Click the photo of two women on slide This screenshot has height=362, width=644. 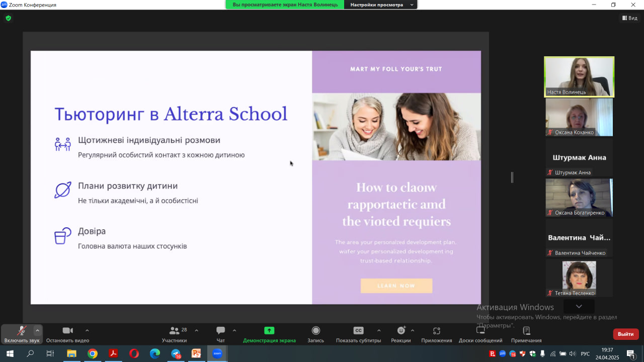(396, 127)
